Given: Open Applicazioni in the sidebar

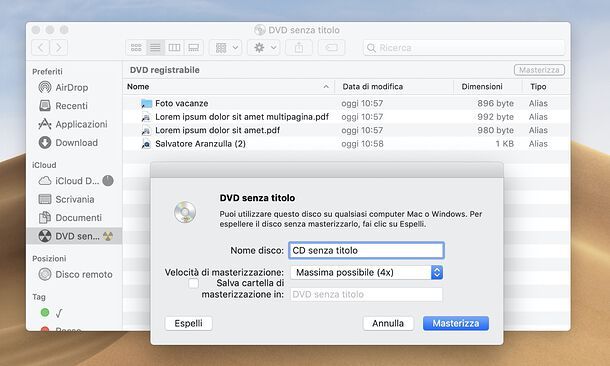Looking at the screenshot, I should (x=73, y=124).
